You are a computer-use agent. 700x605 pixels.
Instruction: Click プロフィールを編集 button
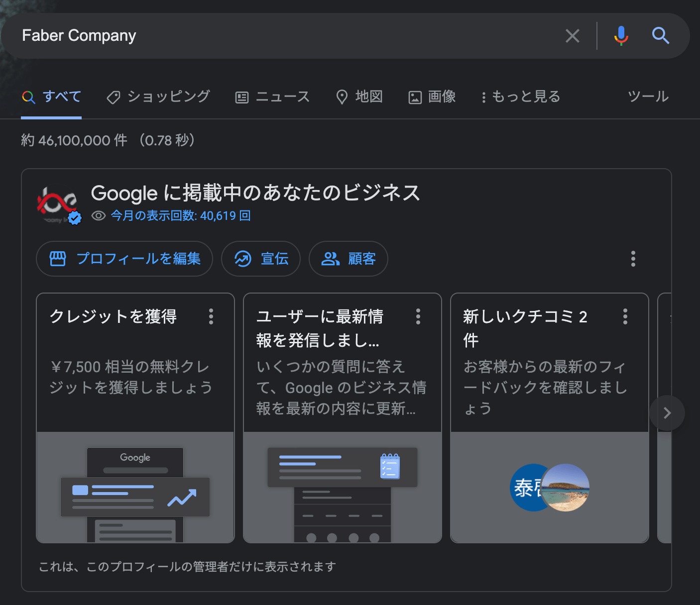click(124, 259)
